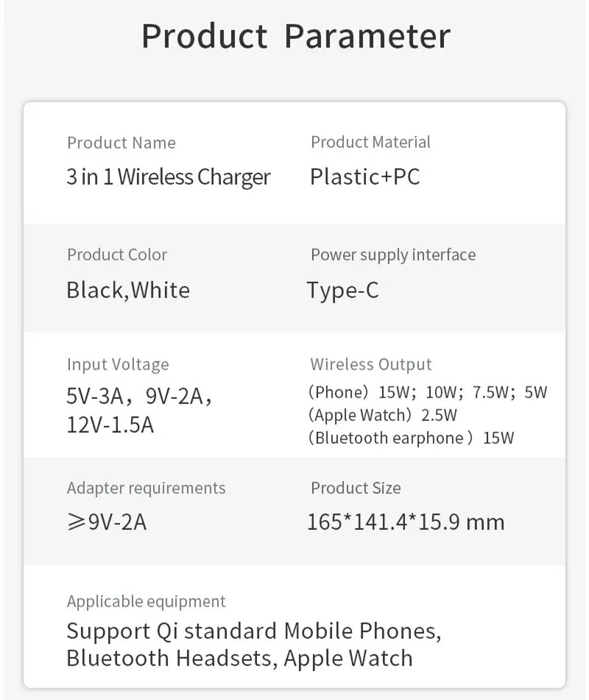Click the 12V-1.5A voltage value

coord(110,425)
